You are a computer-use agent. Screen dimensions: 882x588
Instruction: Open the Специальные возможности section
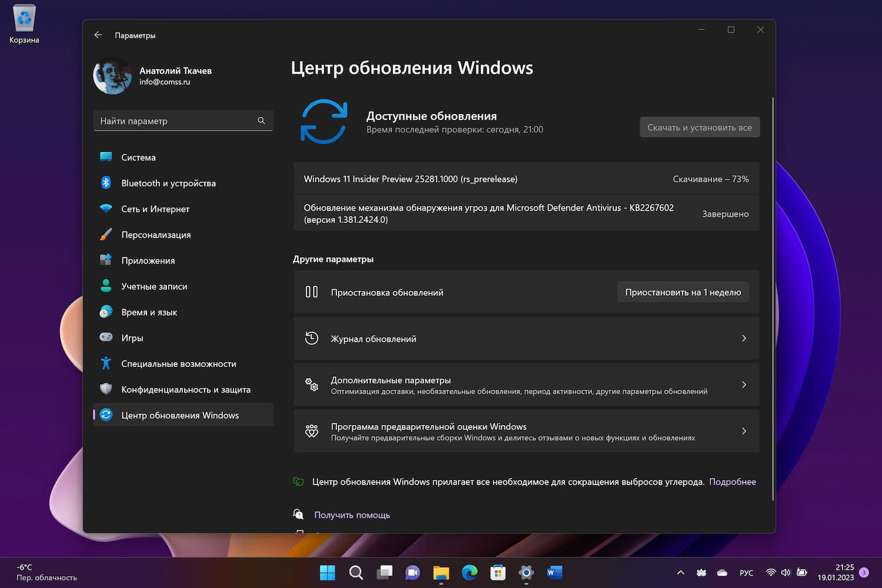(x=178, y=363)
